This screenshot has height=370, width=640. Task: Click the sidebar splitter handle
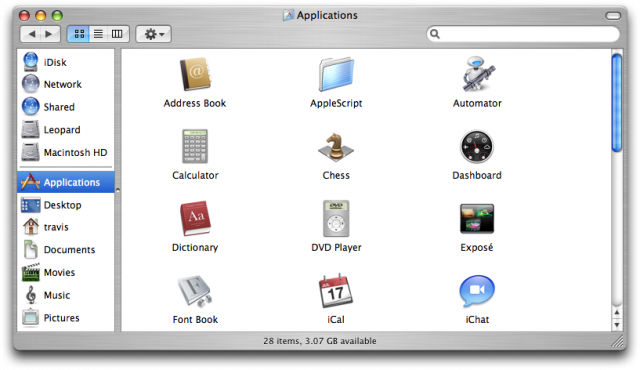click(118, 190)
